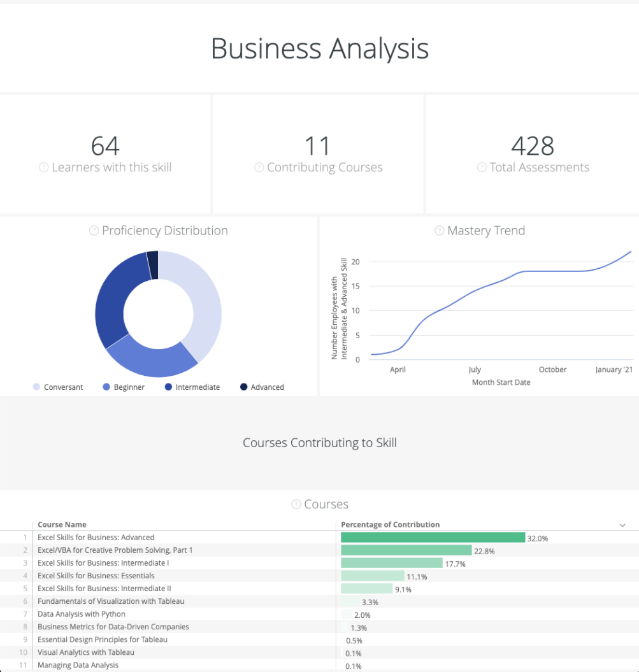The height and width of the screenshot is (672, 639).
Task: Open help icon next to Mastery Trend
Action: click(x=440, y=231)
